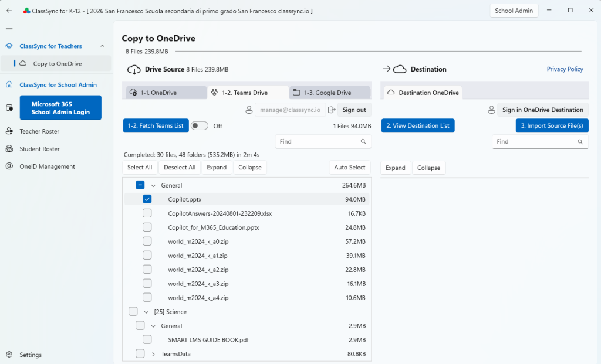Image resolution: width=601 pixels, height=364 pixels.
Task: Click the ClassSync app logo icon
Action: tap(26, 11)
